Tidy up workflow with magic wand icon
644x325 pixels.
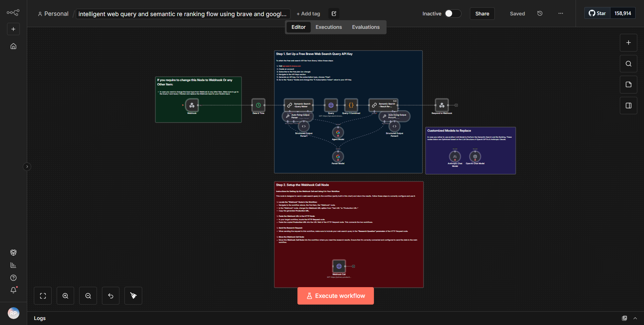point(133,296)
